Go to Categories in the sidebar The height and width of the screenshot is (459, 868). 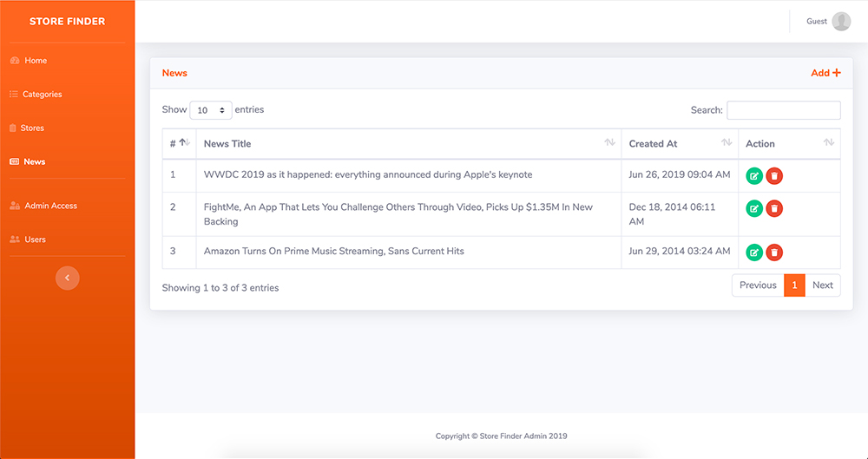point(42,95)
